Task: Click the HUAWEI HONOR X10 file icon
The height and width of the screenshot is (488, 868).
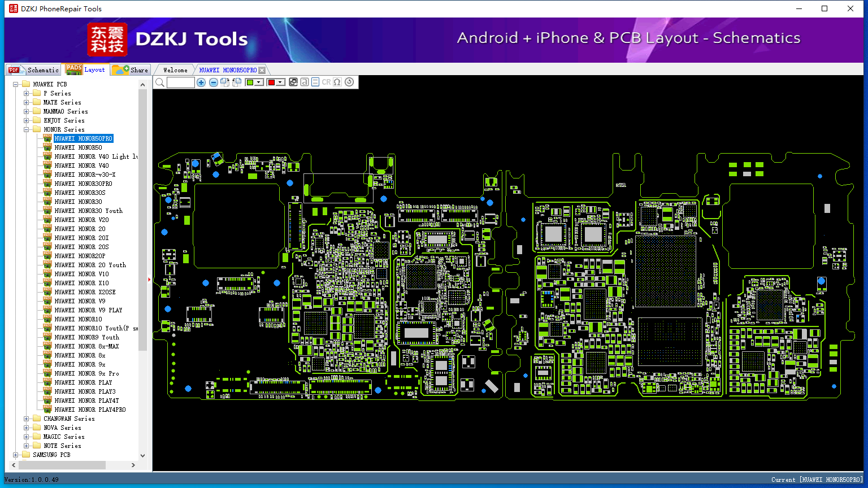Action: 47,283
